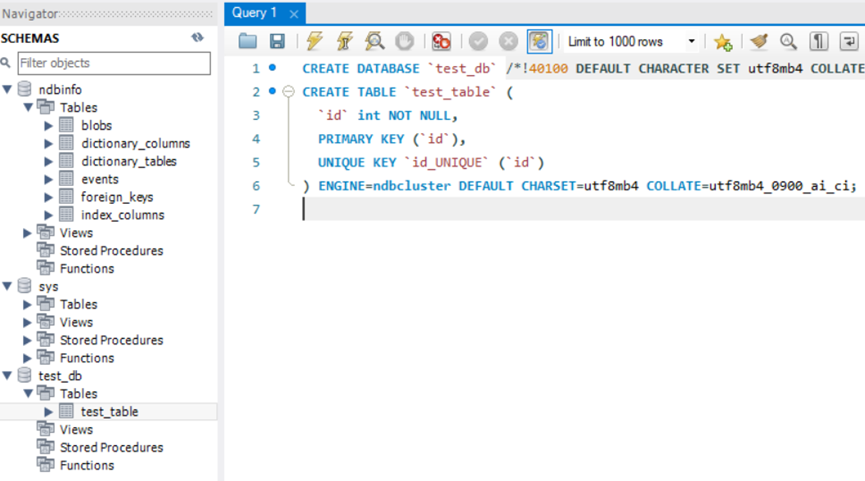Select the blobs table name
The height and width of the screenshot is (481, 865).
coord(97,125)
